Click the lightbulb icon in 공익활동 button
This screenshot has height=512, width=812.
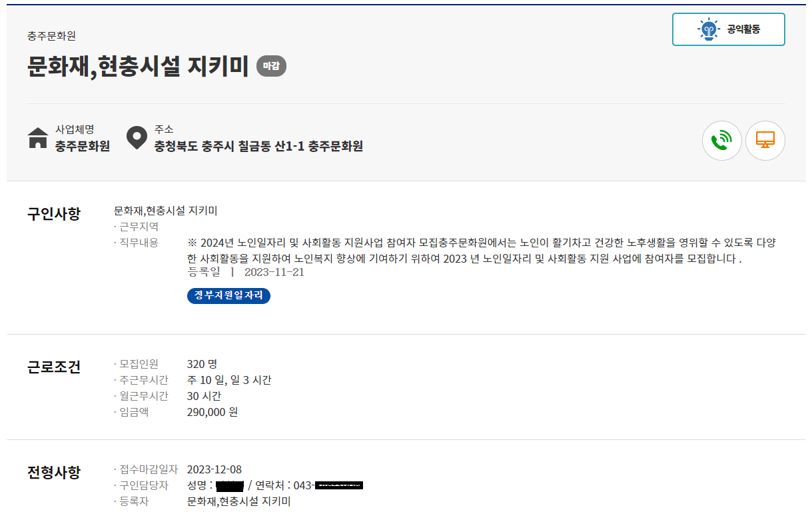point(709,29)
